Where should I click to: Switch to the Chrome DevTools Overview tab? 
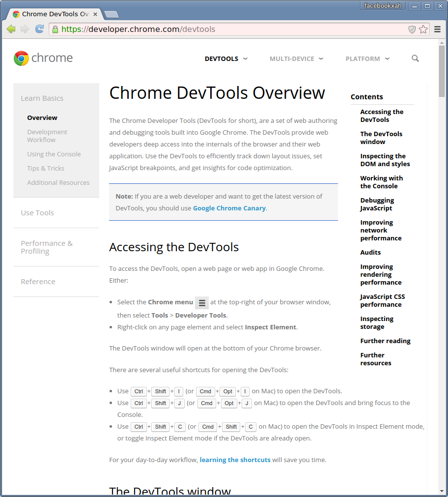(55, 14)
